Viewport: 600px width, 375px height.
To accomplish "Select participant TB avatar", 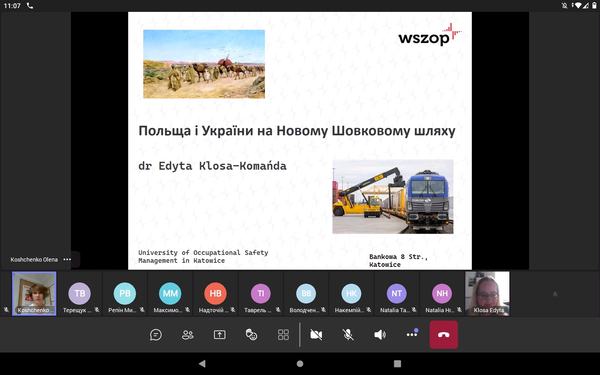I will click(x=80, y=293).
